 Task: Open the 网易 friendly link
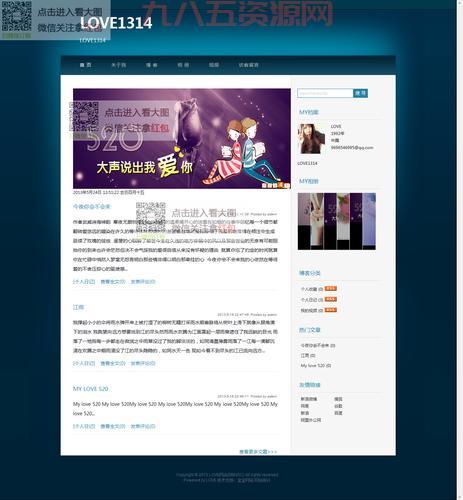tap(305, 406)
